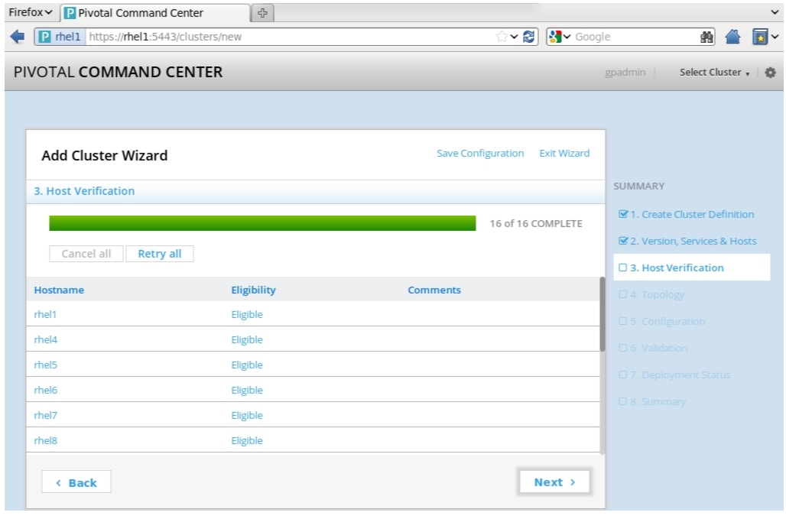Image resolution: width=786 pixels, height=532 pixels.
Task: Select the Pivotal Command Center tab
Action: click(155, 13)
